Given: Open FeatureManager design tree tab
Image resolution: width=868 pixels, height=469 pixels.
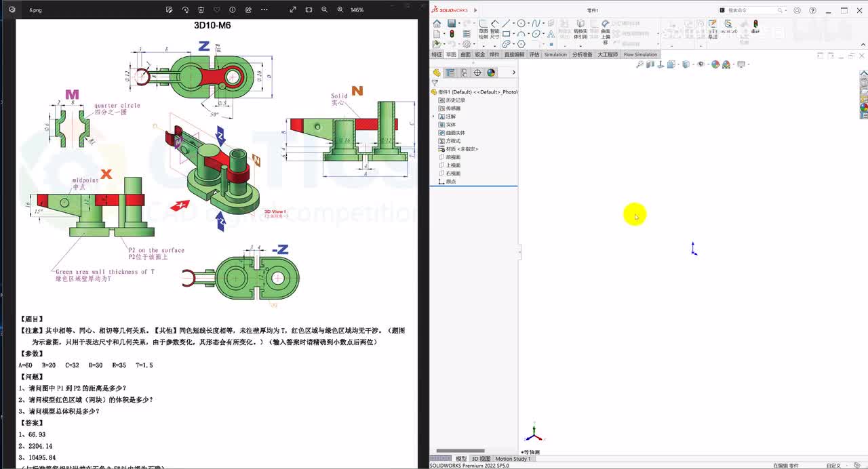Looking at the screenshot, I should pyautogui.click(x=437, y=73).
